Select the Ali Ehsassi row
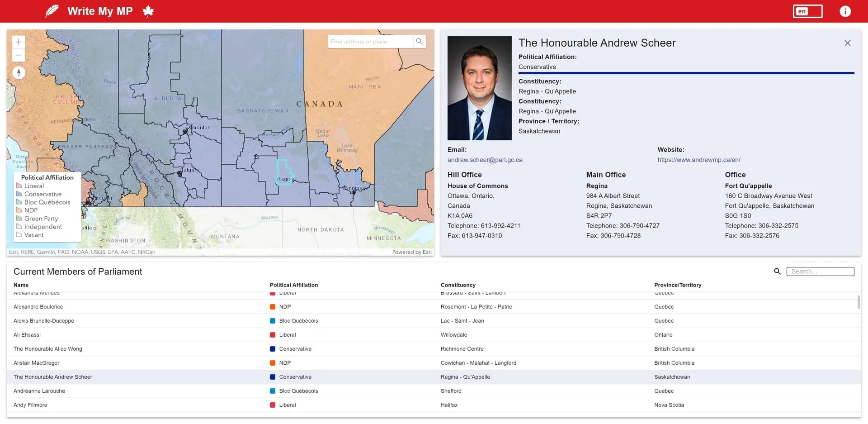The image size is (868, 424). pyautogui.click(x=434, y=335)
